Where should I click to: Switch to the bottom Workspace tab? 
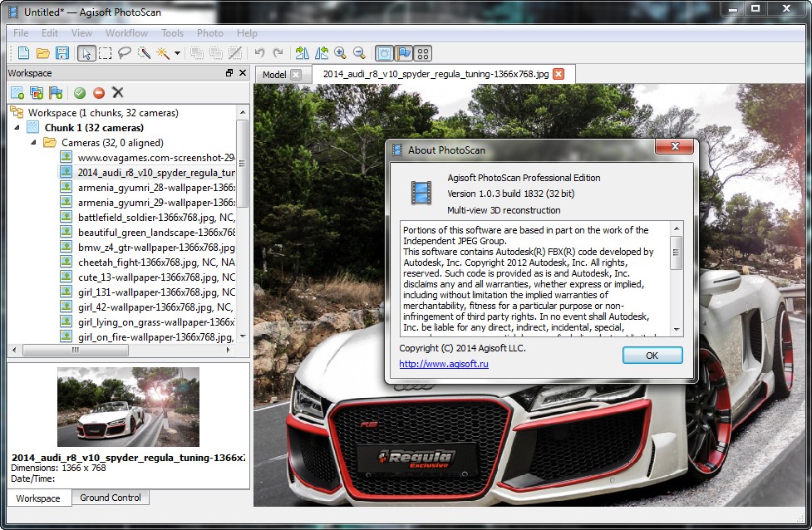point(37,498)
